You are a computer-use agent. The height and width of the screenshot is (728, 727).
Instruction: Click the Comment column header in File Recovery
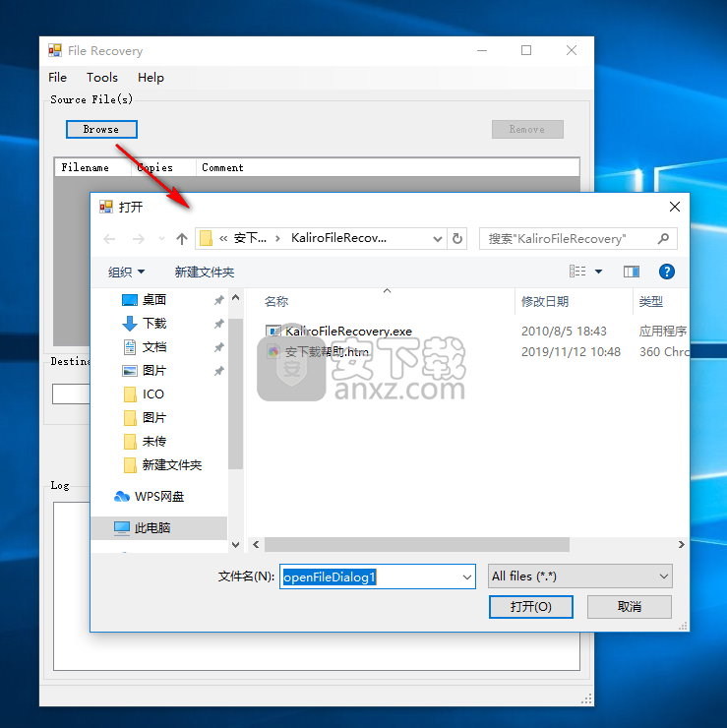[x=223, y=167]
